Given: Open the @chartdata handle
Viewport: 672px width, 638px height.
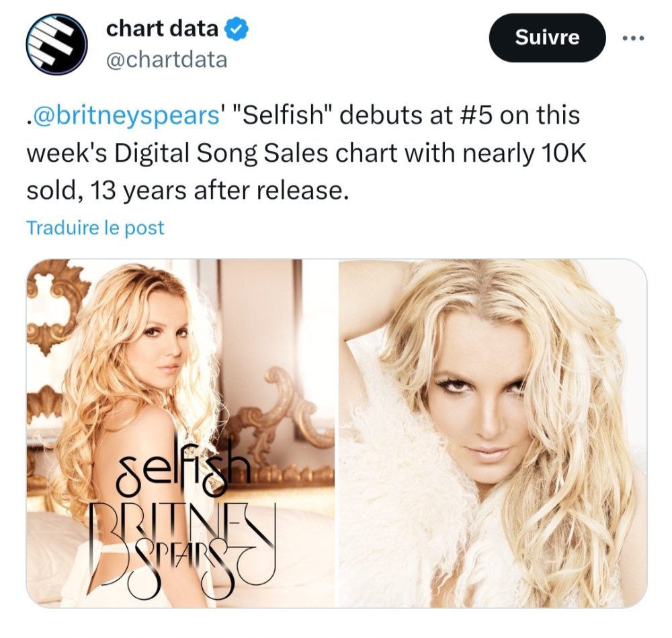Looking at the screenshot, I should pos(166,60).
